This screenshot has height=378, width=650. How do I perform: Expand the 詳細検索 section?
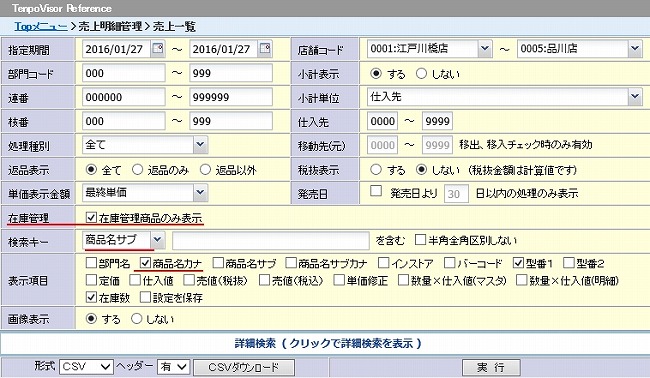[x=328, y=343]
